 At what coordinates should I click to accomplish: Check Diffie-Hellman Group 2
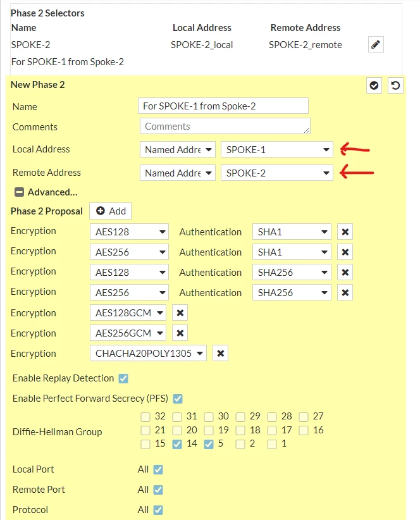(240, 444)
